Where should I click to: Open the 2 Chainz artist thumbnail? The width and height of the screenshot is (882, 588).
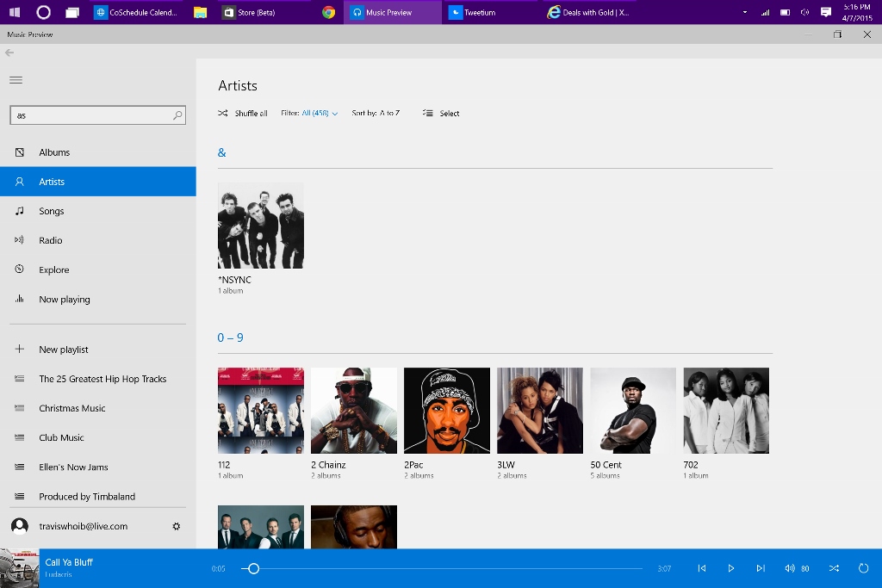[354, 411]
